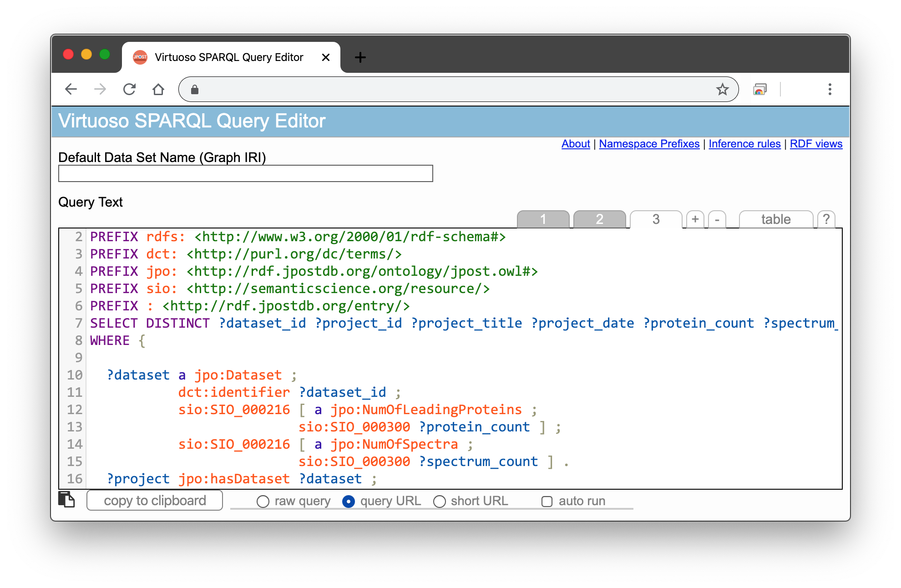This screenshot has height=588, width=901.
Task: Open the Namespace Prefixes link
Action: pyautogui.click(x=649, y=144)
